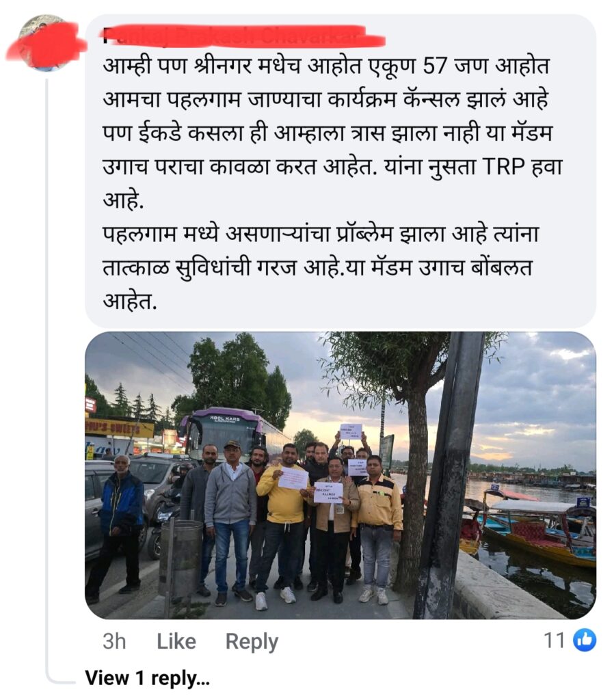Expand View 1 reply thread
This screenshot has height=700, width=614.
(148, 678)
